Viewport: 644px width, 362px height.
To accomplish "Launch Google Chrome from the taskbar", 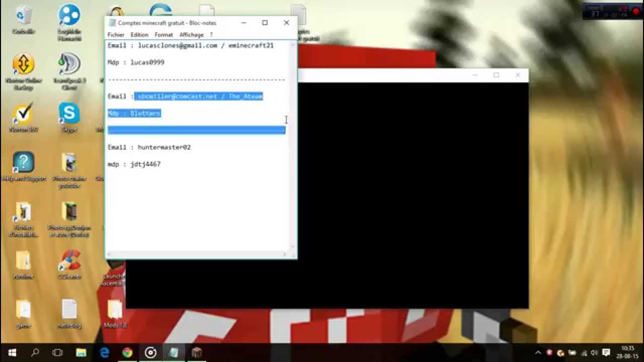I will (127, 352).
